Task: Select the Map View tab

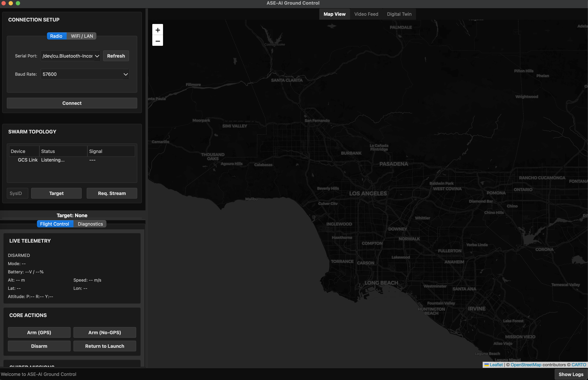Action: click(x=334, y=14)
